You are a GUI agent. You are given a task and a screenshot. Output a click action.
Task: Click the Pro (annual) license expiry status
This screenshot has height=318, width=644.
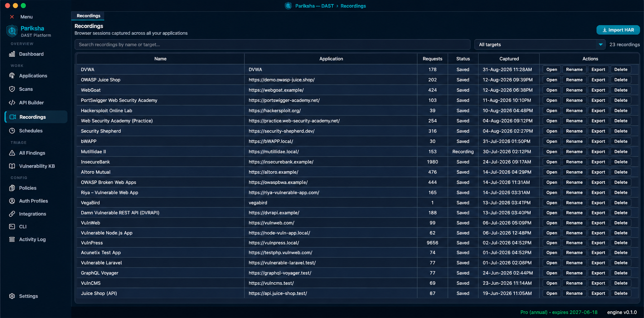point(559,312)
